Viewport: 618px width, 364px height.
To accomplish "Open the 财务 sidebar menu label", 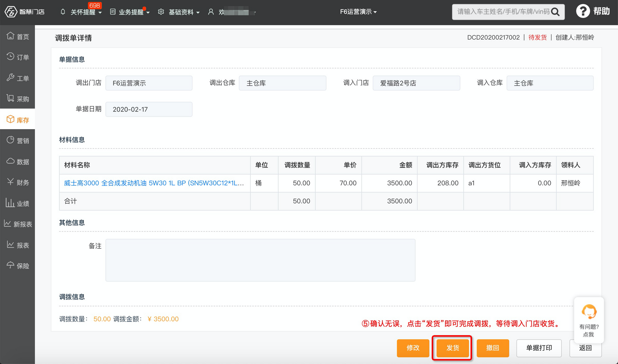I will pyautogui.click(x=23, y=183).
